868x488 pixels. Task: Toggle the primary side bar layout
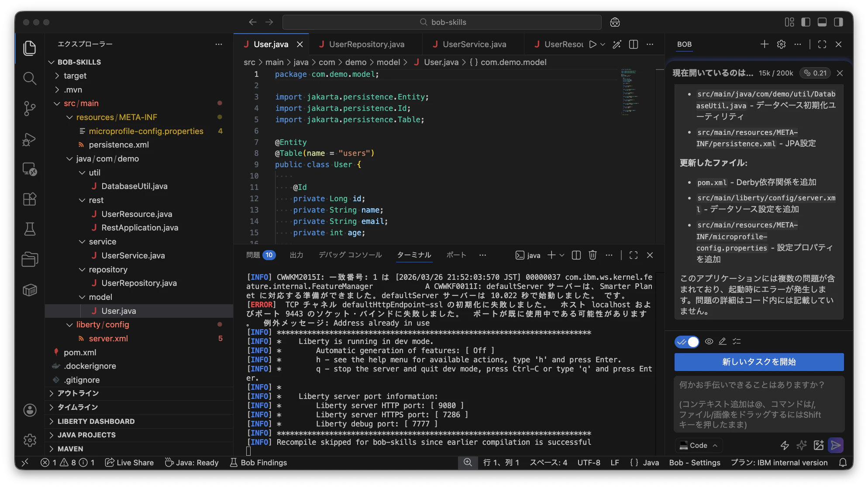(806, 22)
